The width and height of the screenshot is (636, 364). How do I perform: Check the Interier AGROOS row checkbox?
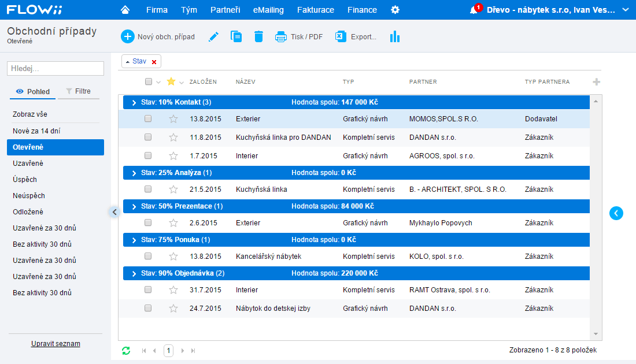tap(148, 155)
